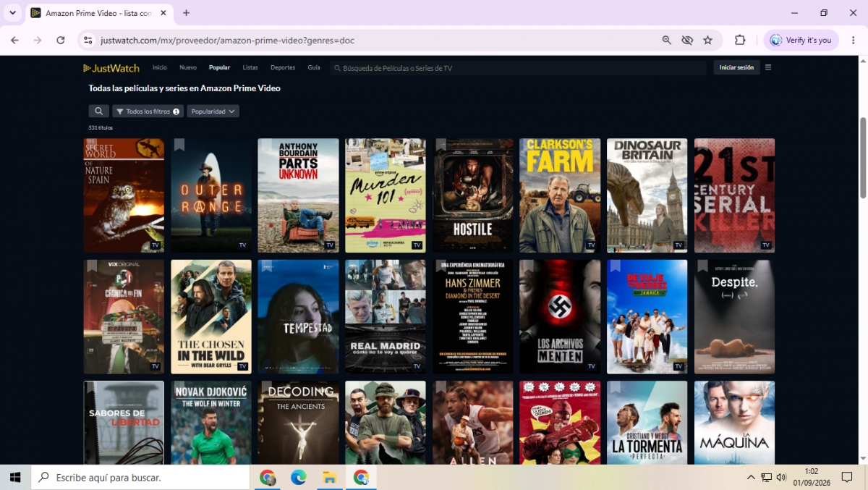Image resolution: width=868 pixels, height=490 pixels.
Task: Toggle the watchlist bookmark on the Decoding the Ancients poster
Action: click(266, 387)
